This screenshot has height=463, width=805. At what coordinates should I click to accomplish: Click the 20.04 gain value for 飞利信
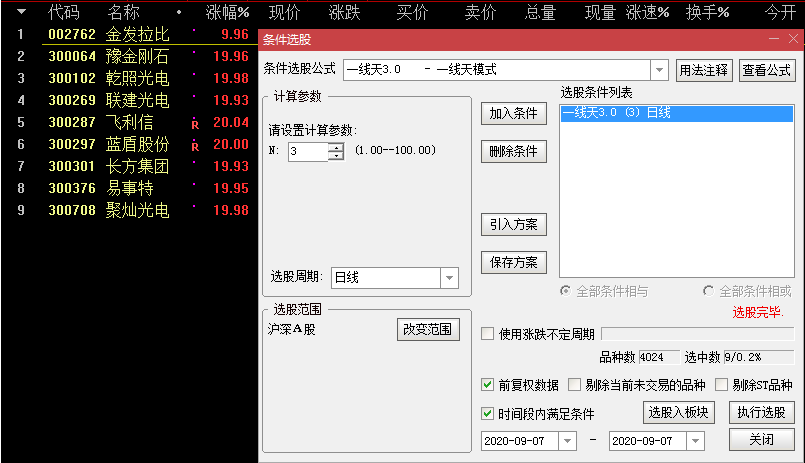point(231,122)
